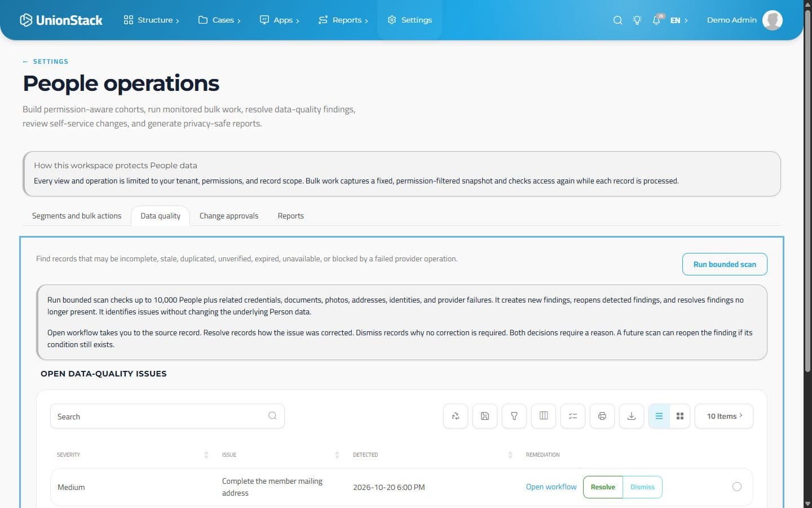The image size is (812, 508).
Task: Sort by the Issue column sort arrows
Action: pyautogui.click(x=337, y=455)
